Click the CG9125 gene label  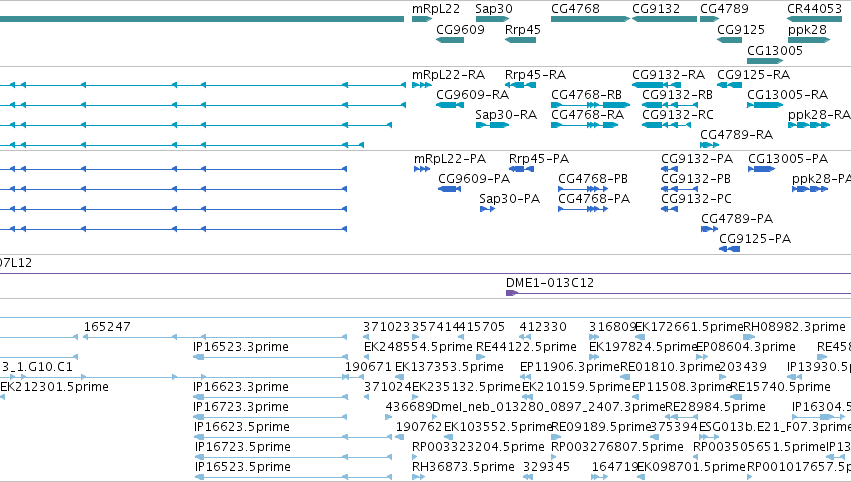(741, 29)
